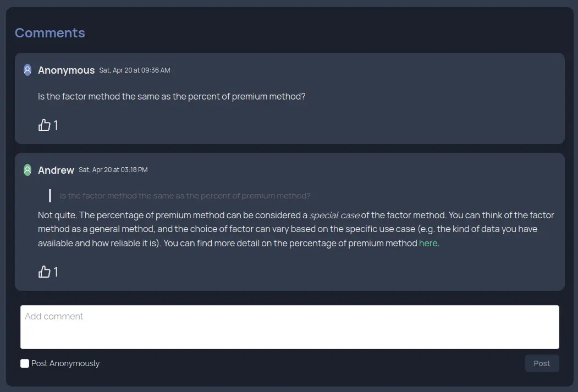The width and height of the screenshot is (578, 392).
Task: Click the timestamp on the Anonymous comment
Action: (x=134, y=70)
